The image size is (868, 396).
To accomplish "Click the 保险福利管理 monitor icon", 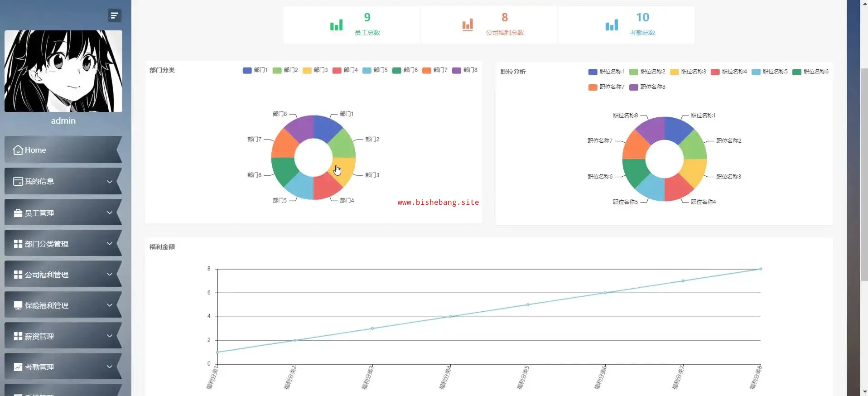I will [18, 305].
